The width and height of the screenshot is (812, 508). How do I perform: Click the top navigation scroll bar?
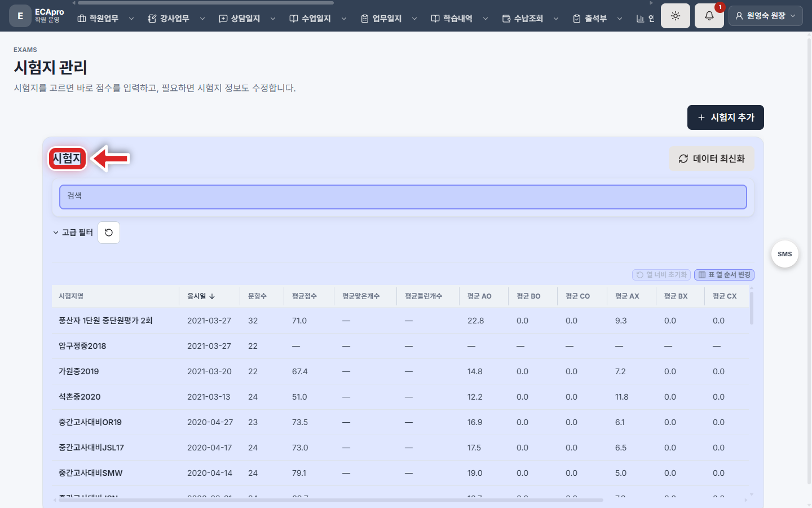206,3
